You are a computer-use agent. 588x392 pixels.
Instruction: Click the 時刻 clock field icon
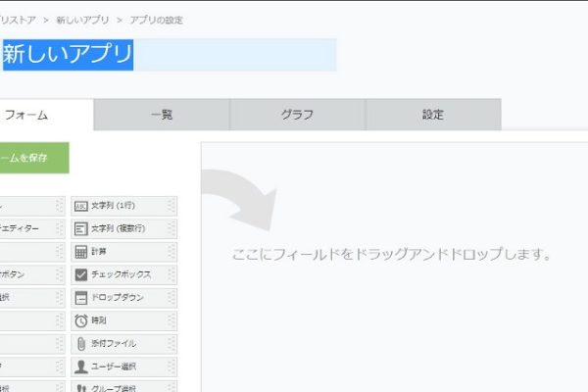[81, 320]
